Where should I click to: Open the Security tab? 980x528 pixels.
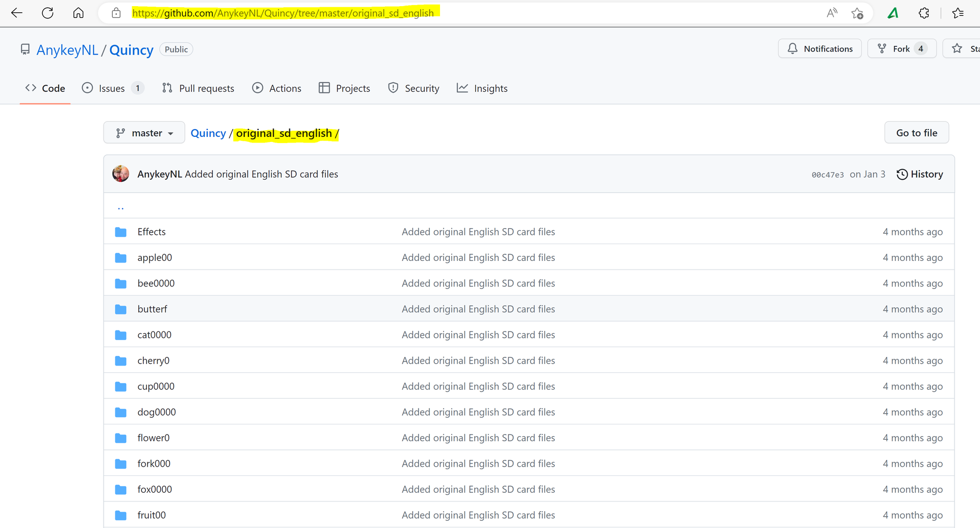pos(413,88)
